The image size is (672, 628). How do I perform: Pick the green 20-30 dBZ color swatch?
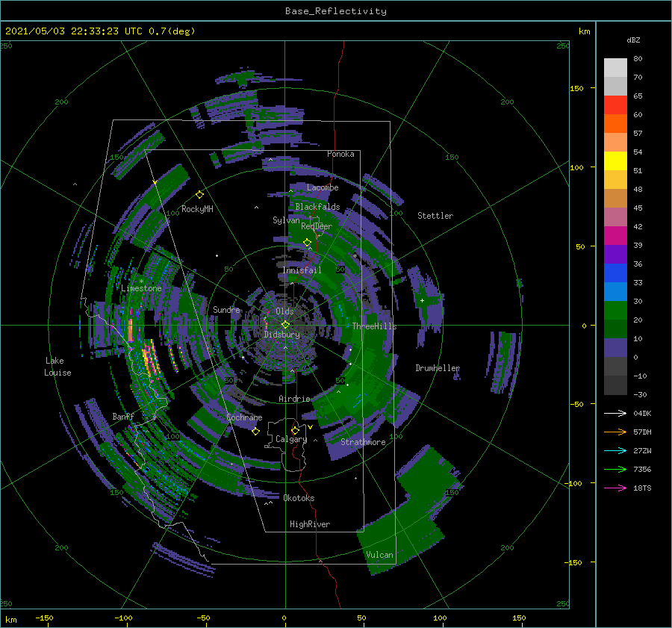(615, 311)
